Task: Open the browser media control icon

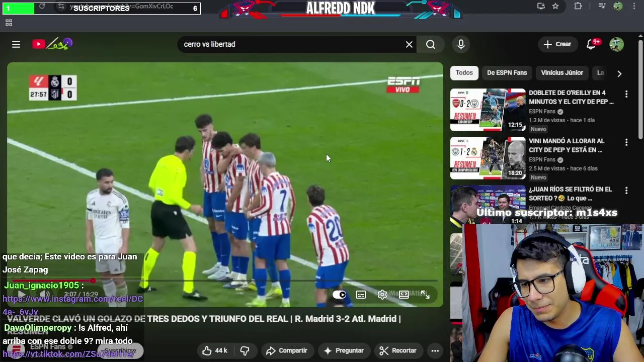Action: [602, 6]
